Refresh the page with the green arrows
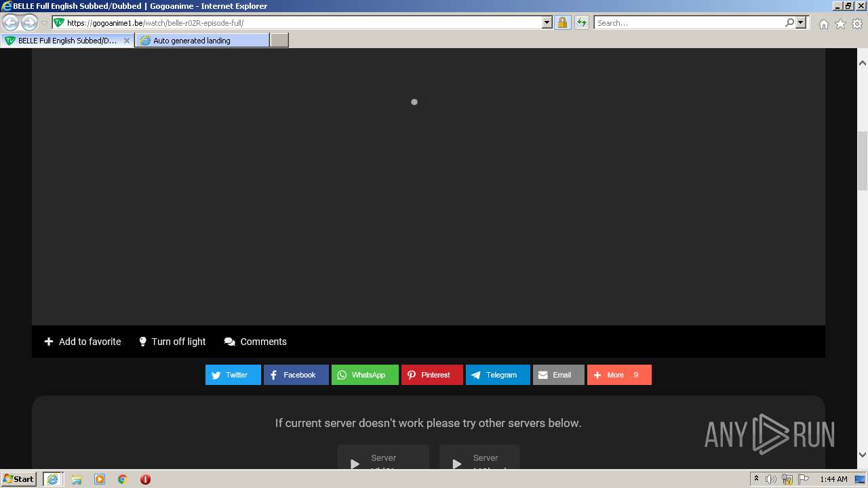This screenshot has height=488, width=868. [x=581, y=22]
